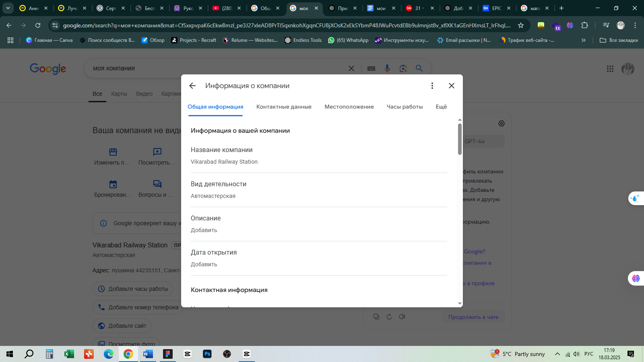The image size is (644, 362).
Task: Edit the company name Vikarabad Railway Station
Action: pyautogui.click(x=319, y=156)
